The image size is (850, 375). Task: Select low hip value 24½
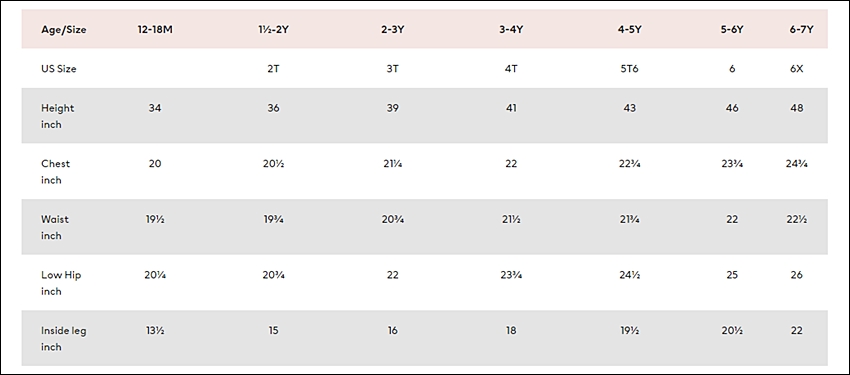click(629, 275)
